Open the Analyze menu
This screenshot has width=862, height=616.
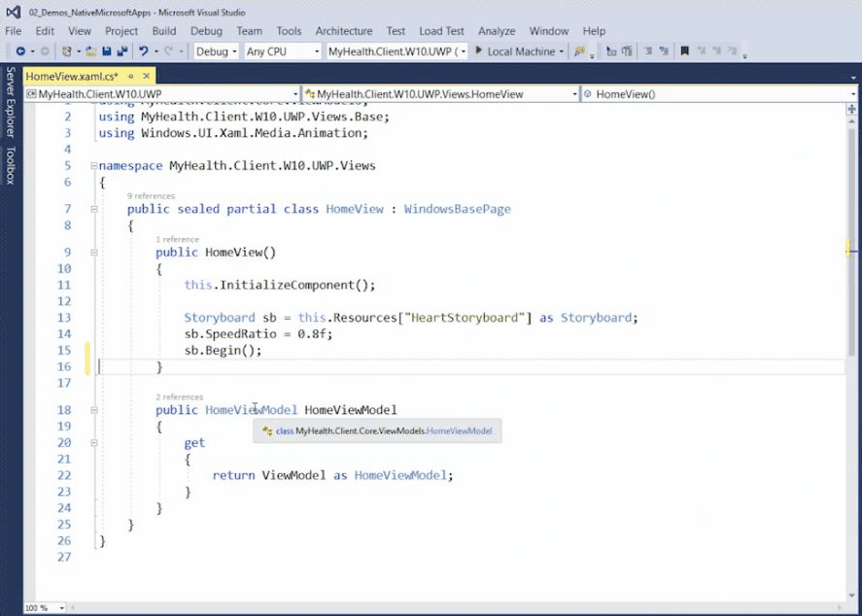click(496, 31)
